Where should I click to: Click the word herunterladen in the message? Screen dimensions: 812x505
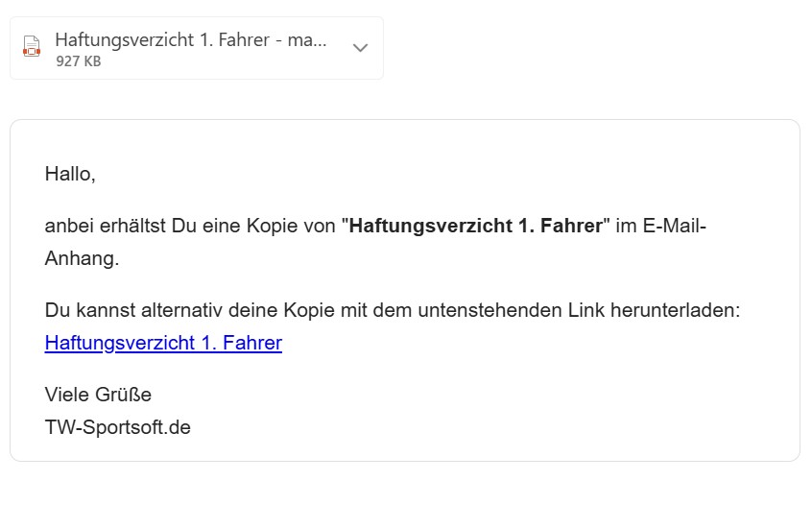click(685, 311)
